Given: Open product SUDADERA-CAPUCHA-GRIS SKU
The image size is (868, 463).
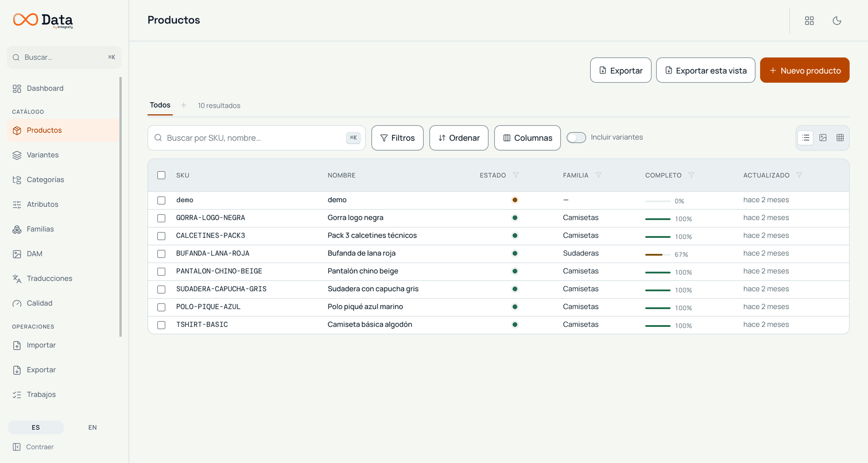Looking at the screenshot, I should [221, 289].
